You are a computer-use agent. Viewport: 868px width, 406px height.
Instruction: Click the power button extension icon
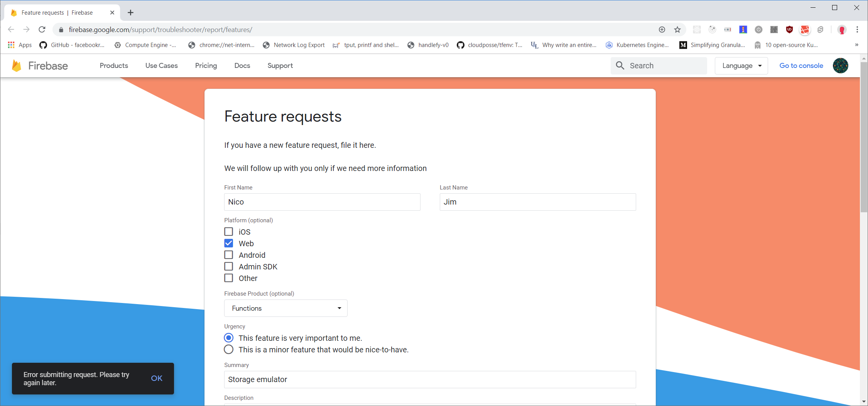[x=758, y=30]
